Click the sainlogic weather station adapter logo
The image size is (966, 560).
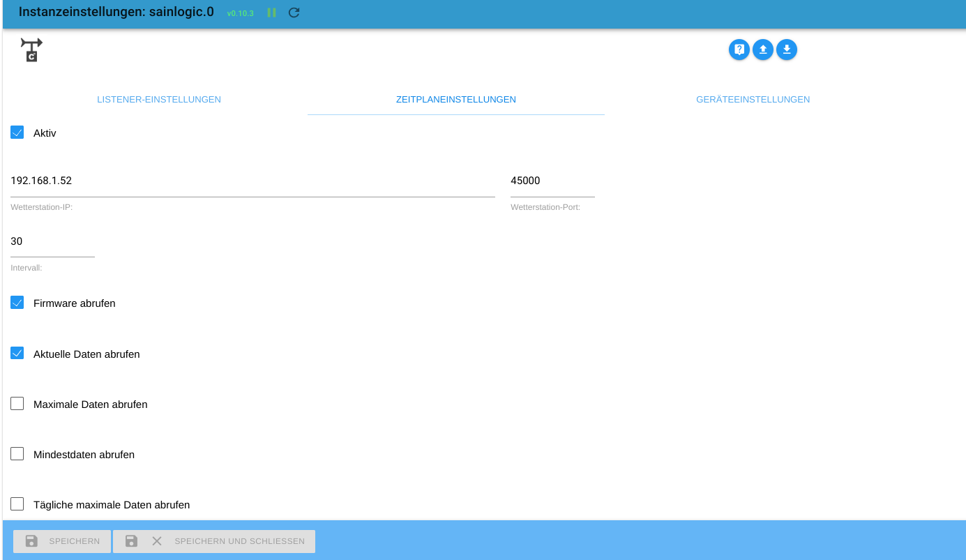[31, 50]
